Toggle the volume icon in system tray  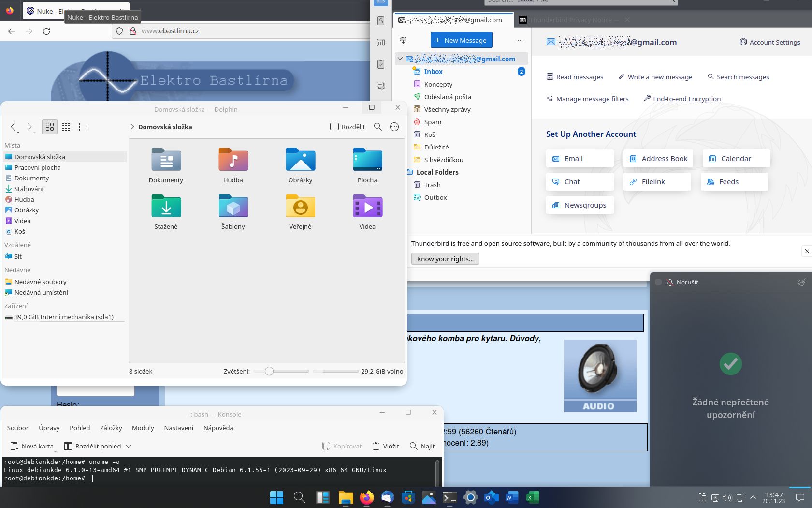[x=727, y=497]
